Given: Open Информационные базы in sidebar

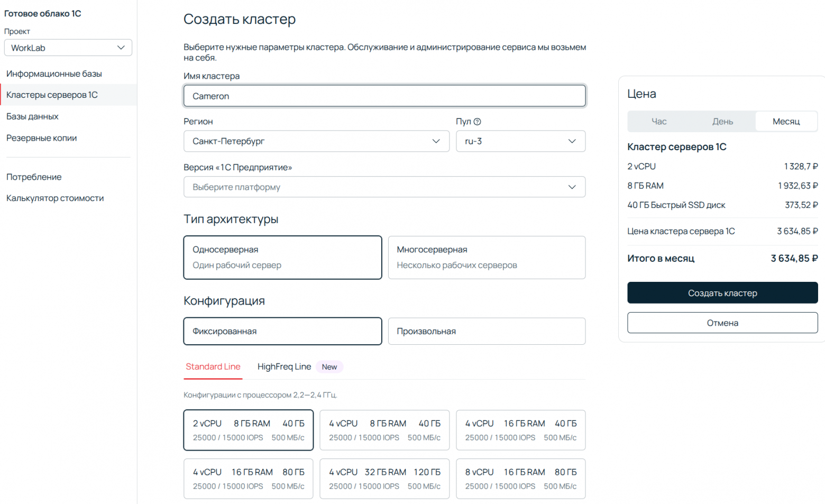Looking at the screenshot, I should [x=54, y=74].
